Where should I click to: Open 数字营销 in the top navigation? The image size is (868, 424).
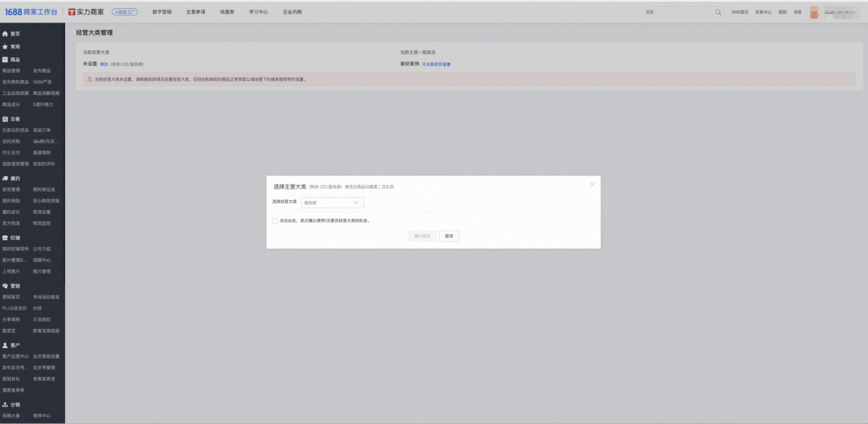pyautogui.click(x=162, y=12)
